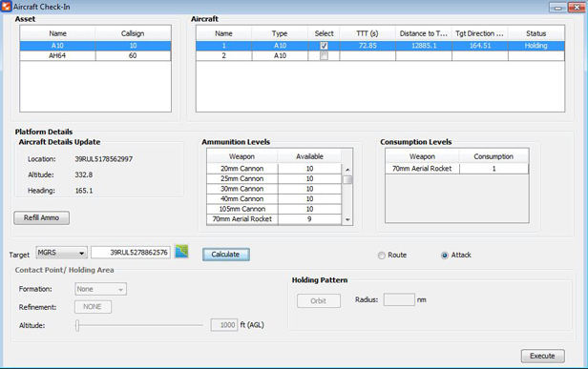Viewport: 588px width, 369px height.
Task: Click the altitude 1000 ft value field
Action: click(224, 325)
